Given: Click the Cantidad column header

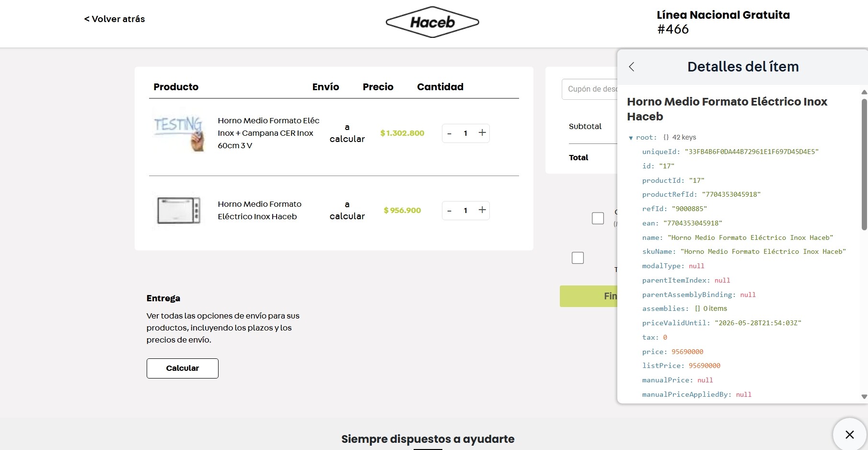Looking at the screenshot, I should click(440, 87).
